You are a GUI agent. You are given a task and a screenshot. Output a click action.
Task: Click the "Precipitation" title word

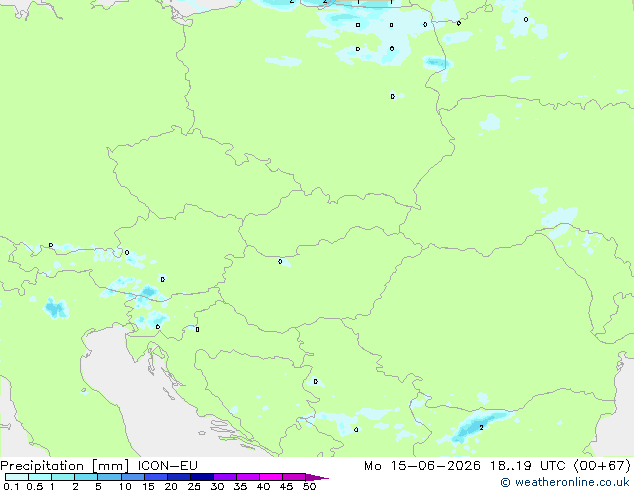(x=42, y=466)
